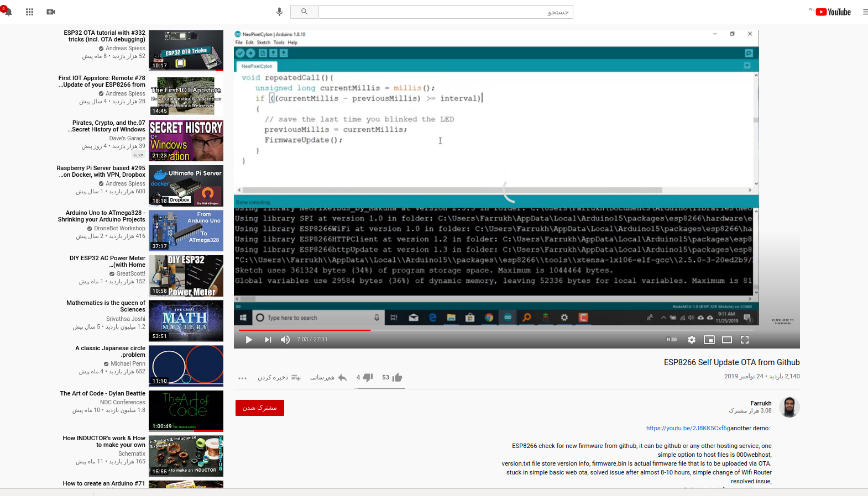This screenshot has width=868, height=496.
Task: Open Japanese circle problem thumbnail 11:10
Action: [186, 366]
